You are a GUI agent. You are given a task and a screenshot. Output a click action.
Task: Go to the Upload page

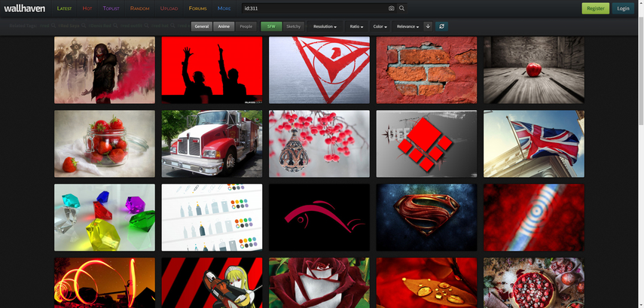169,8
